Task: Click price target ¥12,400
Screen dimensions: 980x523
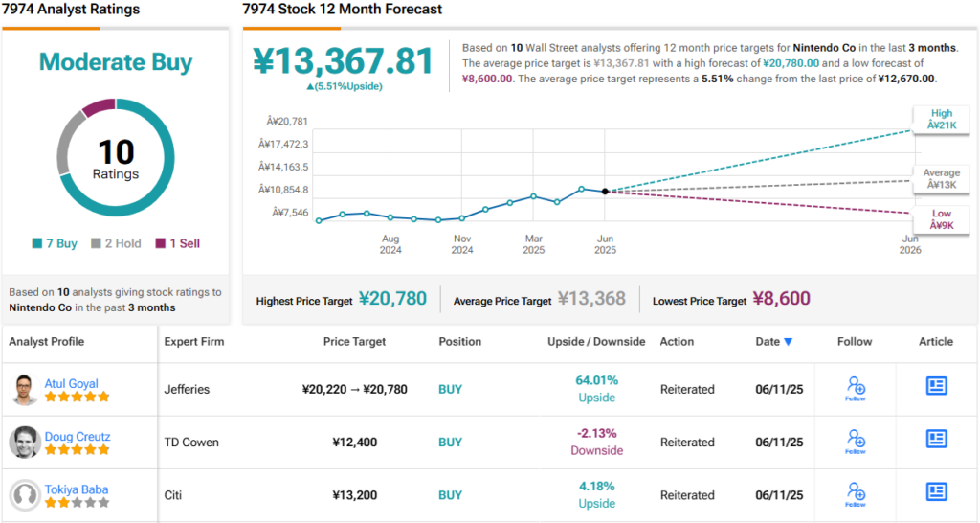Action: tap(354, 443)
